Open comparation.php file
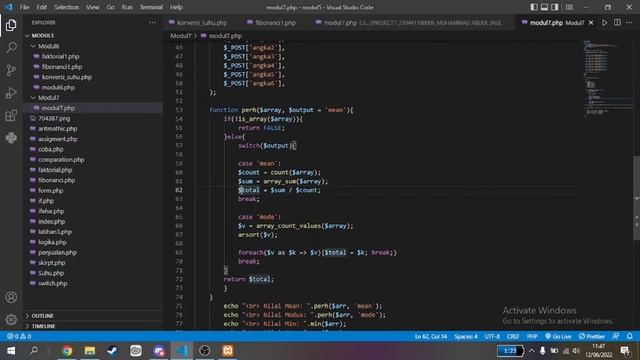 (x=61, y=160)
